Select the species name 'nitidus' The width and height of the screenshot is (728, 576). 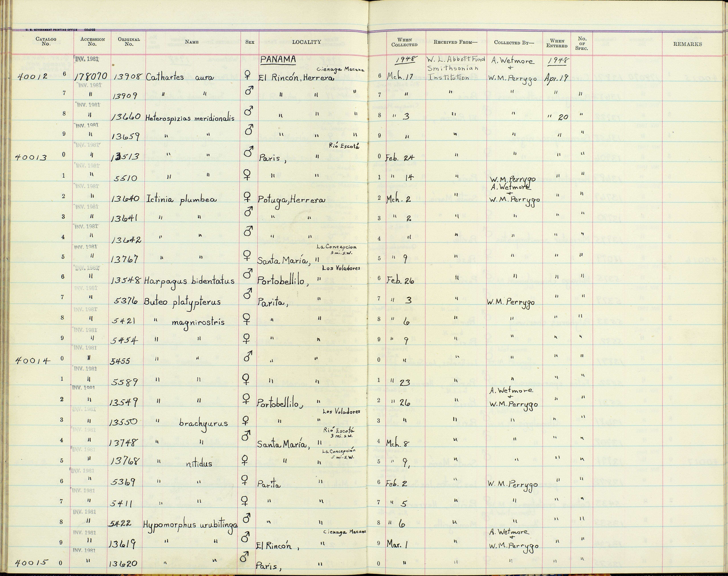pyautogui.click(x=199, y=464)
